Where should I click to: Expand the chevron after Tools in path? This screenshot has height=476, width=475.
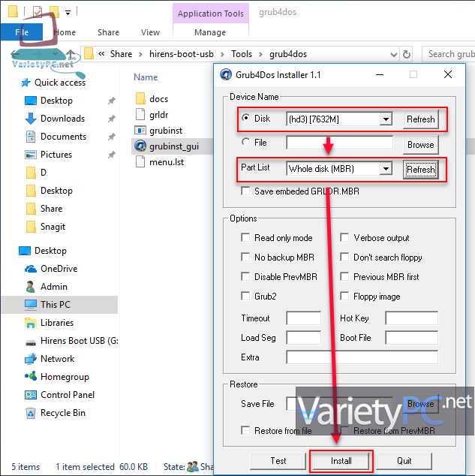click(x=260, y=54)
